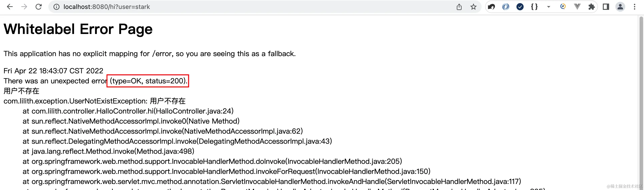Viewport: 644px width, 190px height.
Task: Go back to the previous page
Action: (10, 7)
